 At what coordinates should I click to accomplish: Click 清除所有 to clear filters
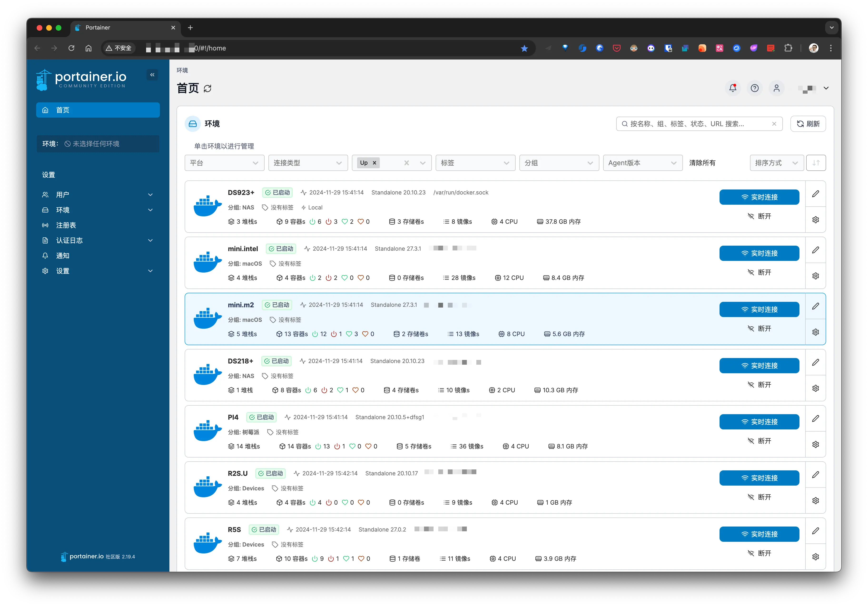pos(702,163)
